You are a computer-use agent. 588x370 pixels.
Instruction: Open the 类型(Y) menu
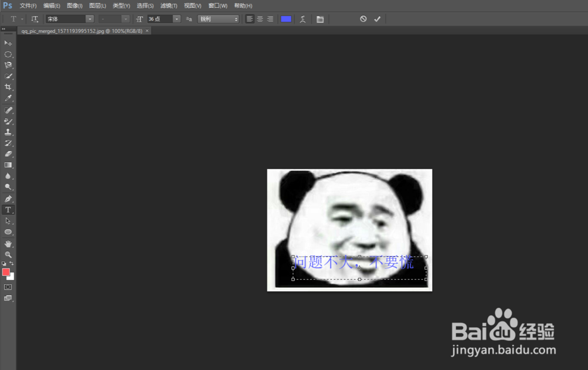(x=121, y=6)
